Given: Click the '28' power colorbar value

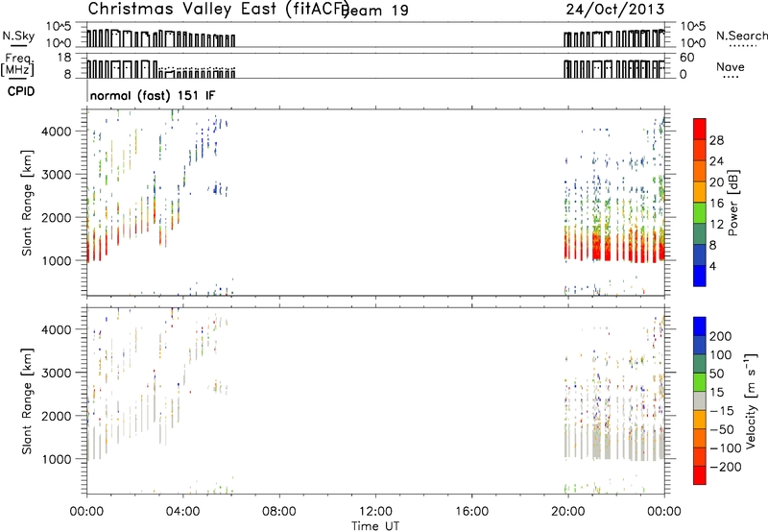Looking at the screenshot, I should [716, 140].
